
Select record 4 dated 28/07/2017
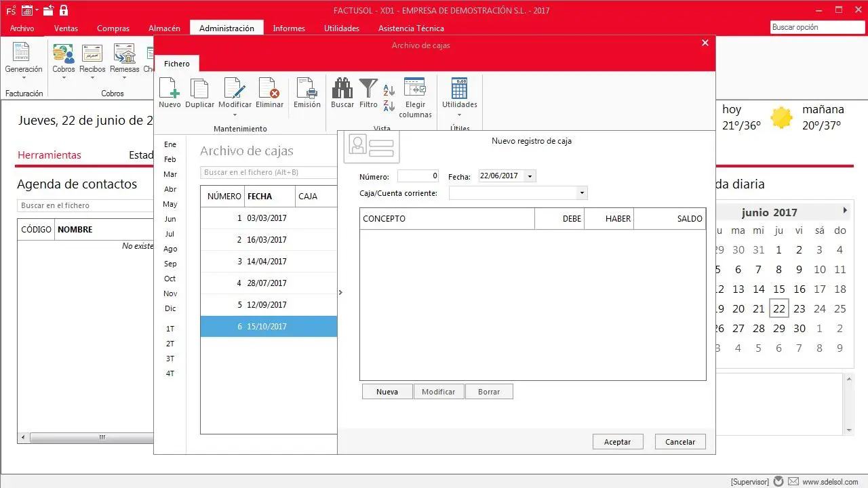coord(268,283)
